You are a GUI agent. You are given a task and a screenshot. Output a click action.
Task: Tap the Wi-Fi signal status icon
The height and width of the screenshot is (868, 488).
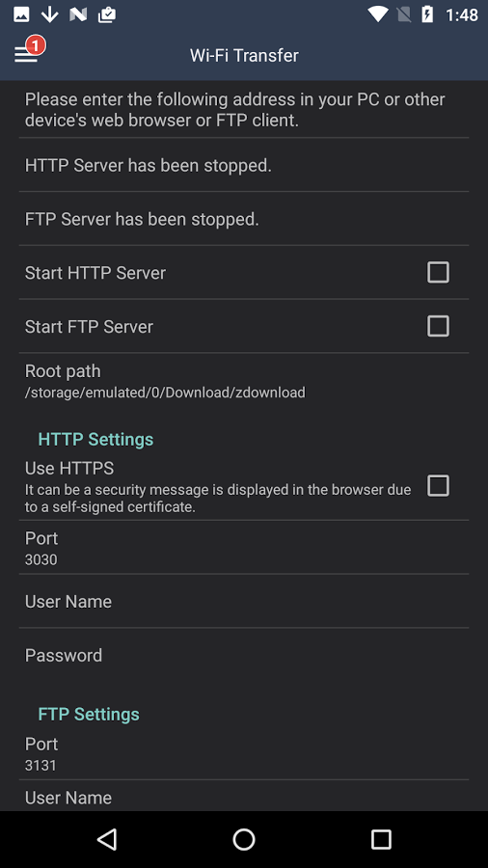[x=378, y=14]
